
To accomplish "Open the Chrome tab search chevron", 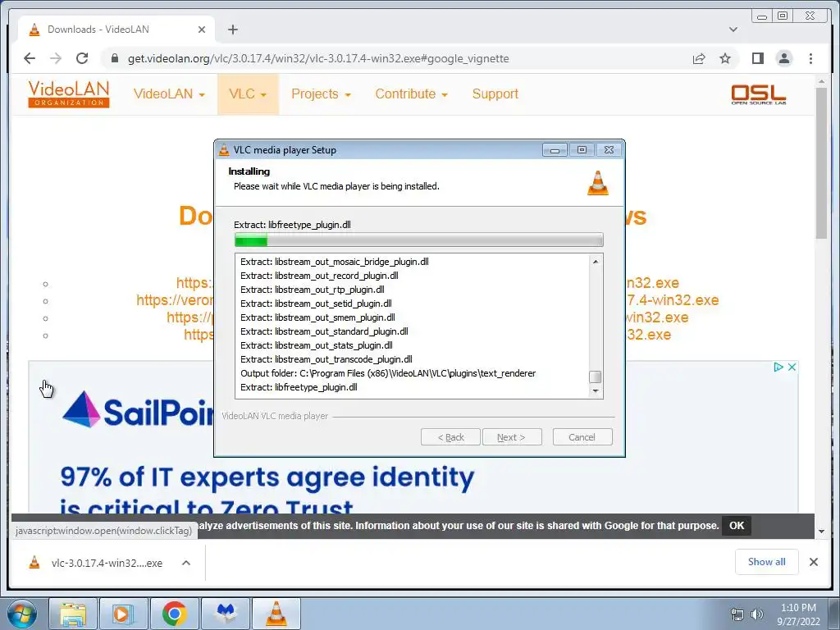I will (733, 30).
